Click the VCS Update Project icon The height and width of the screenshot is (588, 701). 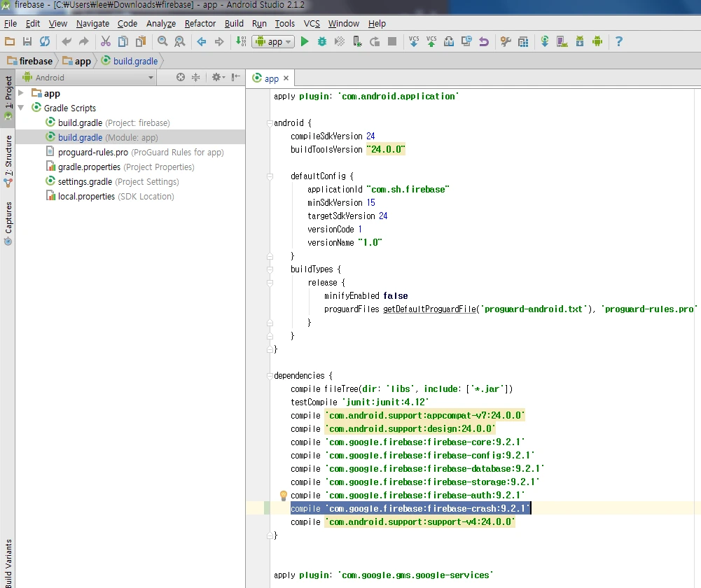coord(414,42)
